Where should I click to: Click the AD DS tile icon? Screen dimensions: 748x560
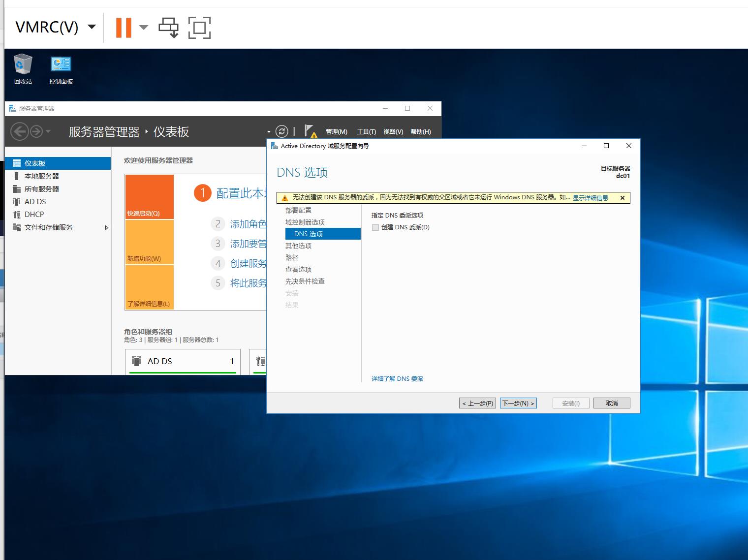137,361
